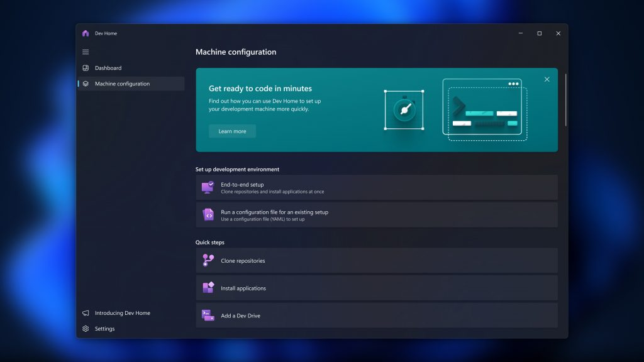
Task: Collapse the navigation pane with hamburger button
Action: pyautogui.click(x=85, y=52)
